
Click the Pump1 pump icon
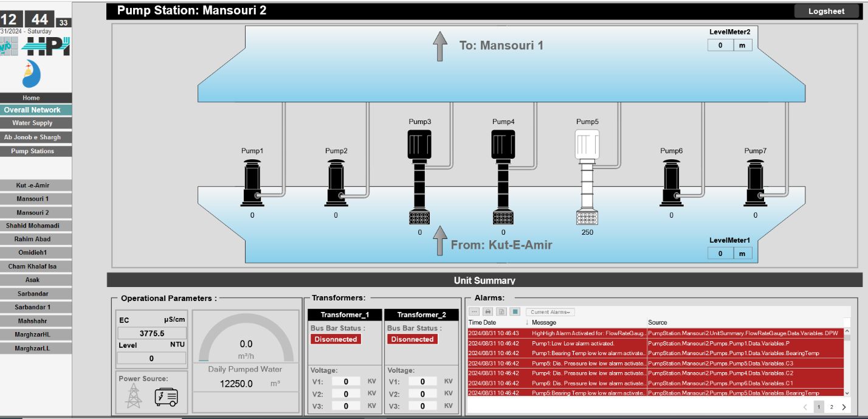tap(252, 183)
